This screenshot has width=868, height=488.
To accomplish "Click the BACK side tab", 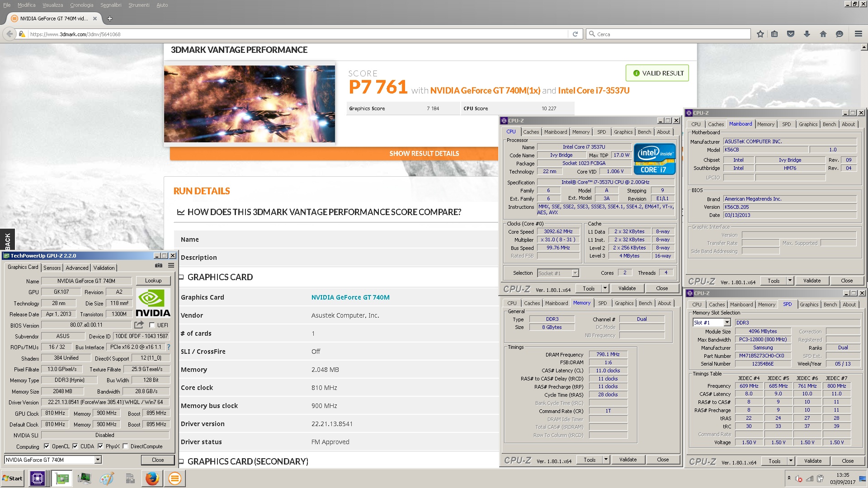I will pyautogui.click(x=7, y=239).
